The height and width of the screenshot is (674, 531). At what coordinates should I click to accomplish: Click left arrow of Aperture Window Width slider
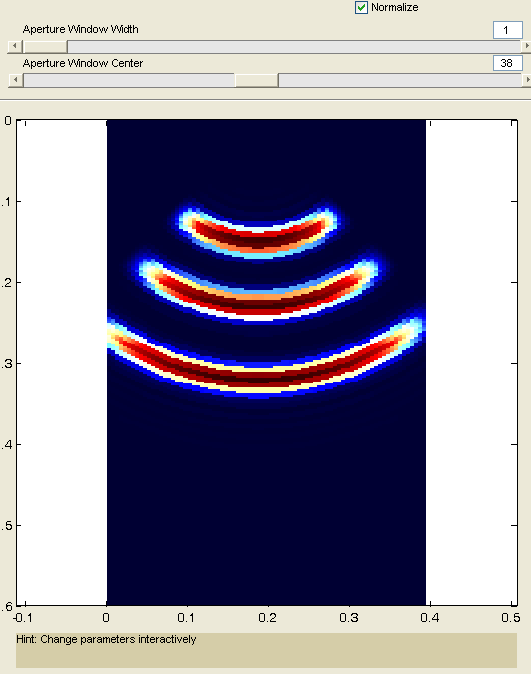pos(15,46)
